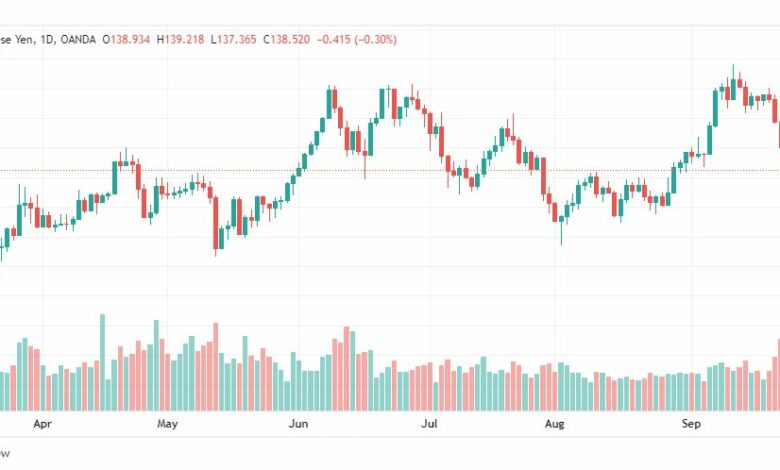
Task: Click the May label on time axis
Action: coord(167,424)
